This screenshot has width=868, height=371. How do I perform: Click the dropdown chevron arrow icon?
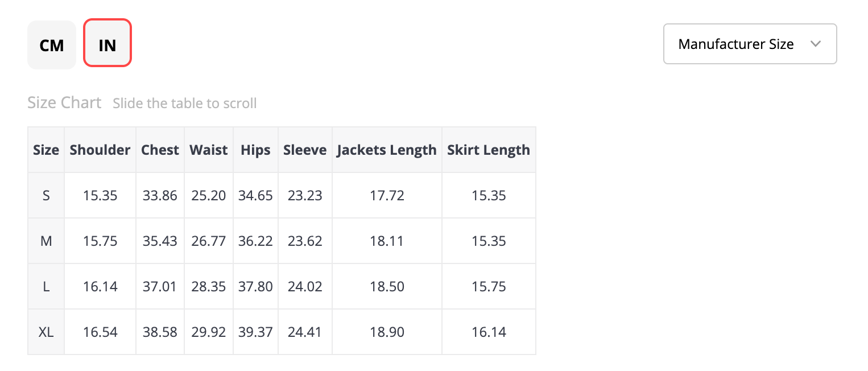click(x=815, y=44)
